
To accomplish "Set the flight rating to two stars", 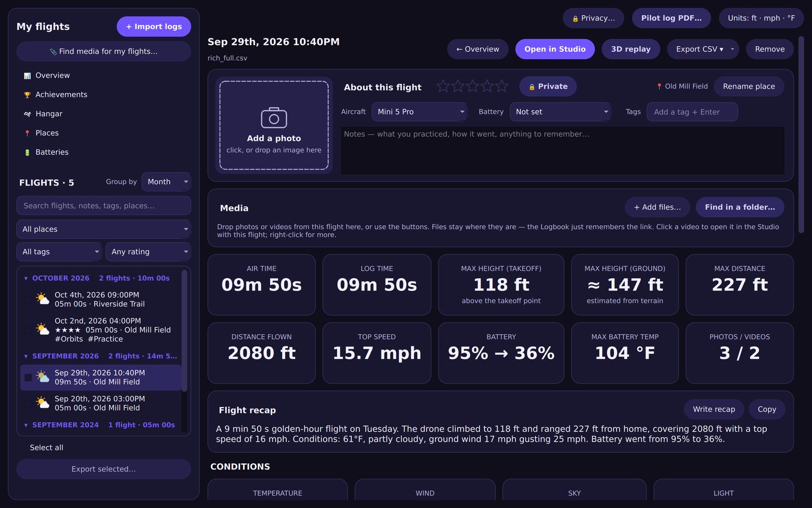I will coord(458,86).
